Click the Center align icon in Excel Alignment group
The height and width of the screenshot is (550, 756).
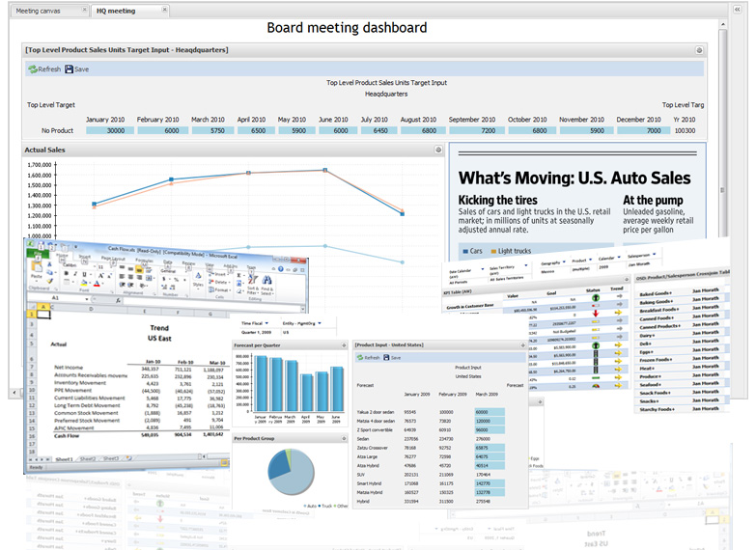coord(130,277)
